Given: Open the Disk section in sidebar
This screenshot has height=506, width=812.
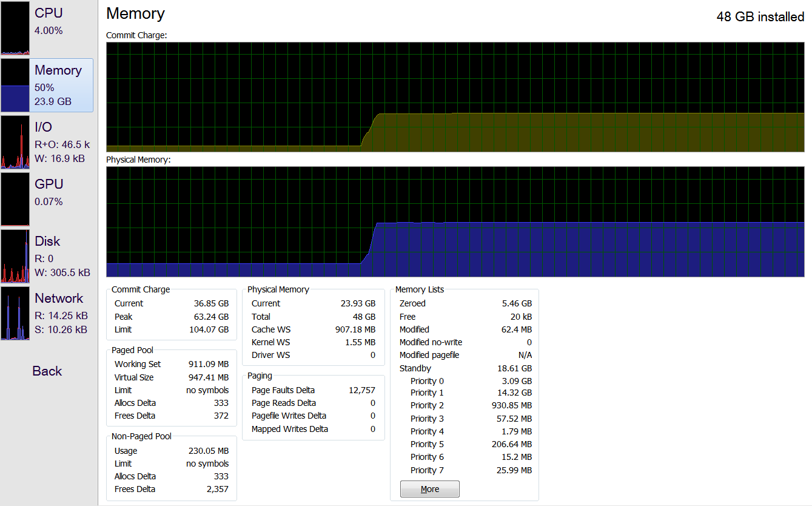Looking at the screenshot, I should pyautogui.click(x=47, y=256).
